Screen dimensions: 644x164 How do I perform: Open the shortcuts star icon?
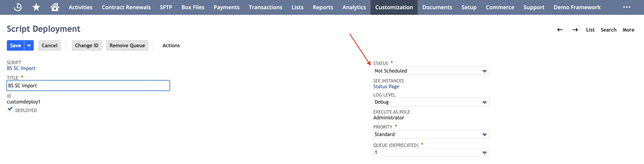point(36,7)
